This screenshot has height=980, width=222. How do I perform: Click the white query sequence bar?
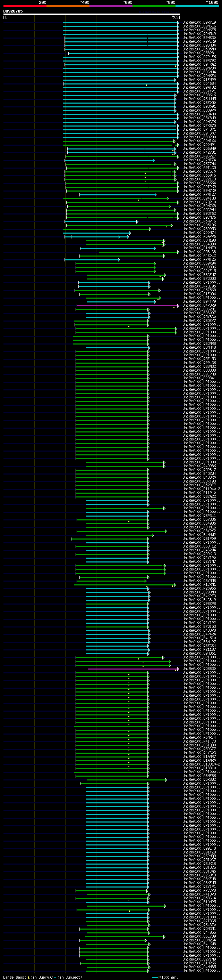click(92, 14)
